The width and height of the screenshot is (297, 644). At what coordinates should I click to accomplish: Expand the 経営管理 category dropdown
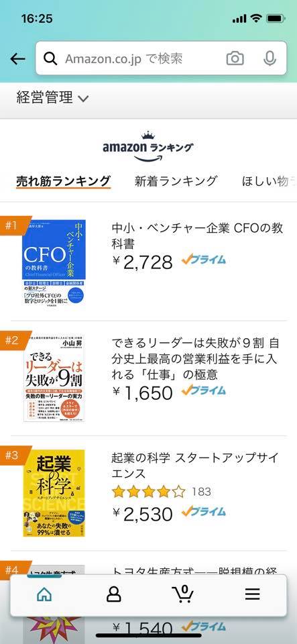(52, 98)
